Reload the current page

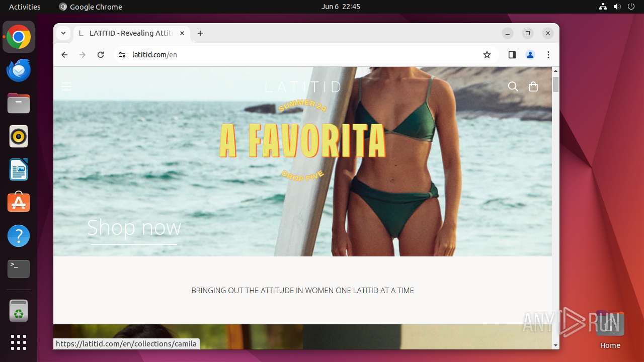pyautogui.click(x=101, y=55)
